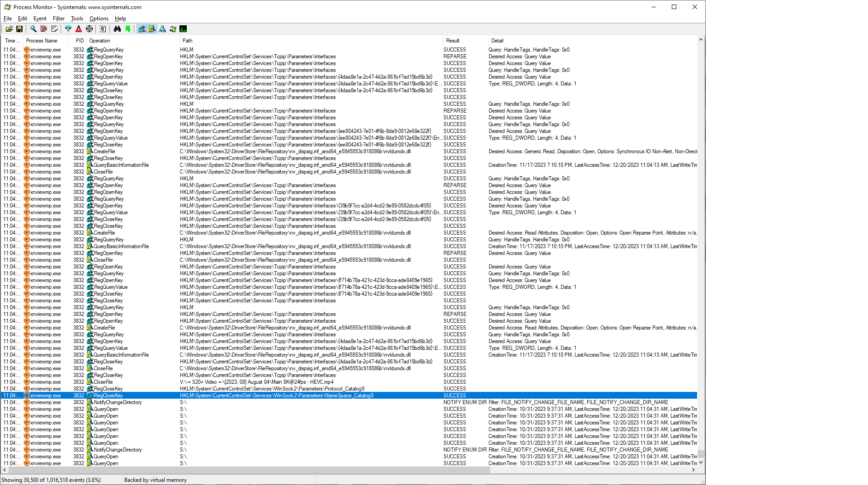Click the Process Name column header
This screenshot has width=868, height=485.
point(46,41)
